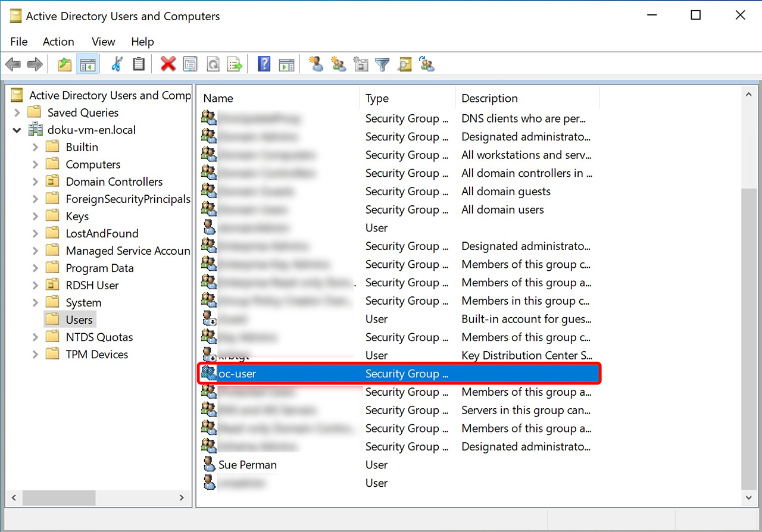762x532 pixels.
Task: Click the Domain Controllers OU folder icon
Action: pos(53,181)
